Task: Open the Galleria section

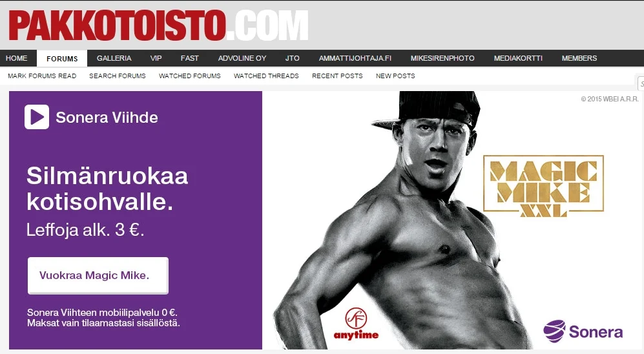Action: tap(114, 58)
